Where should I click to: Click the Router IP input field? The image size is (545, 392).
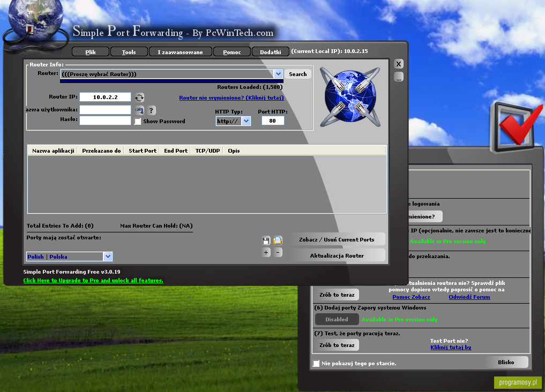[106, 97]
